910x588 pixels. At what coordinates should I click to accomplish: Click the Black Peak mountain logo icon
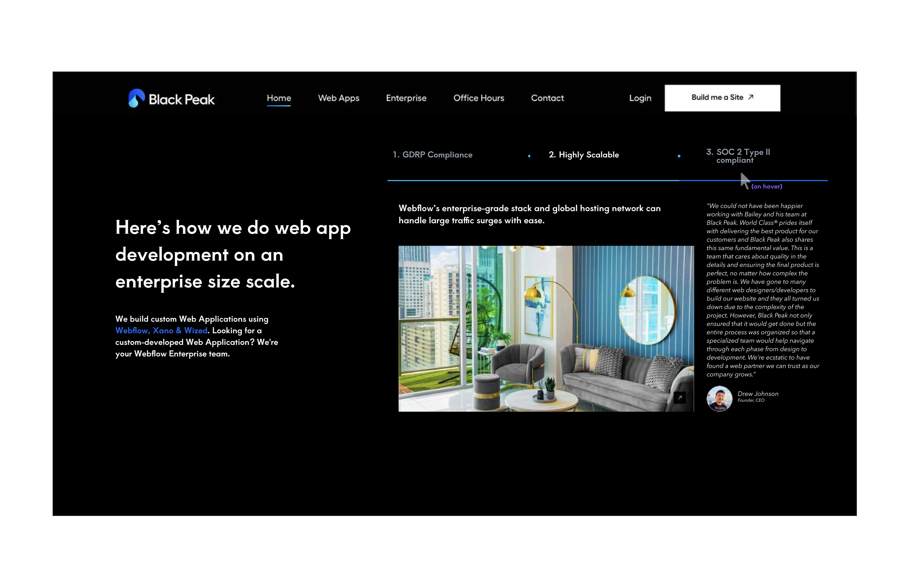[136, 98]
